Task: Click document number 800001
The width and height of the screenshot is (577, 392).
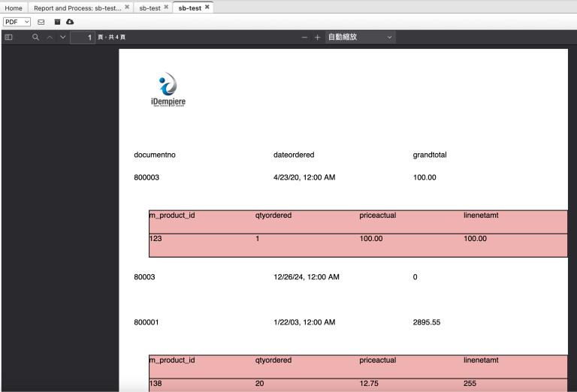Action: (146, 322)
